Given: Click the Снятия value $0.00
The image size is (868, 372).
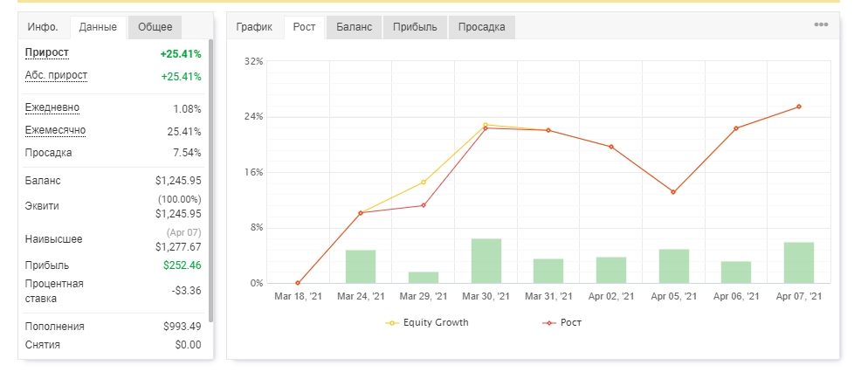Looking at the screenshot, I should 189,345.
